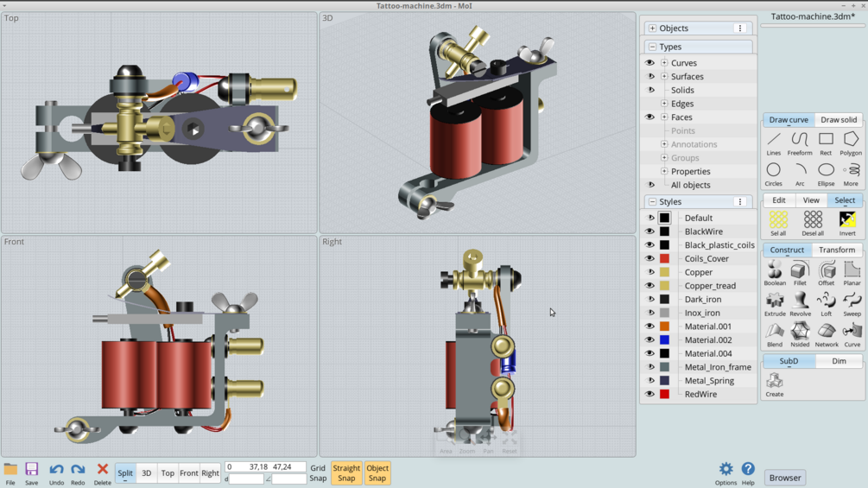
Task: Select the Ellipse tool
Action: 826,174
